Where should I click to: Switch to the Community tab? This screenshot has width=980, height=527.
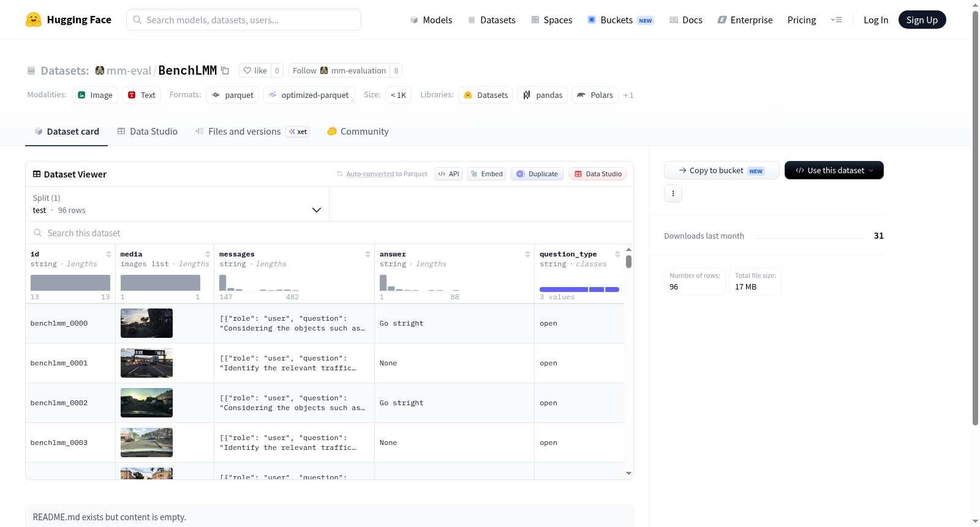(358, 131)
